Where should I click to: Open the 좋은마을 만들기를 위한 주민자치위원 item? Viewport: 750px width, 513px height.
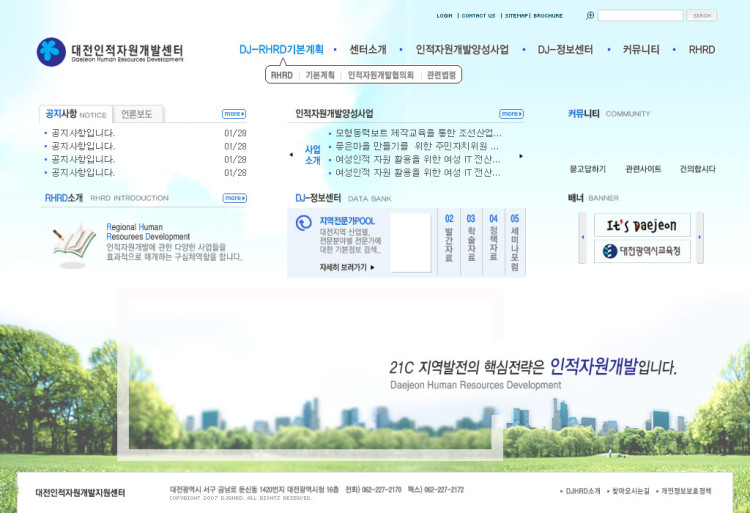(417, 146)
